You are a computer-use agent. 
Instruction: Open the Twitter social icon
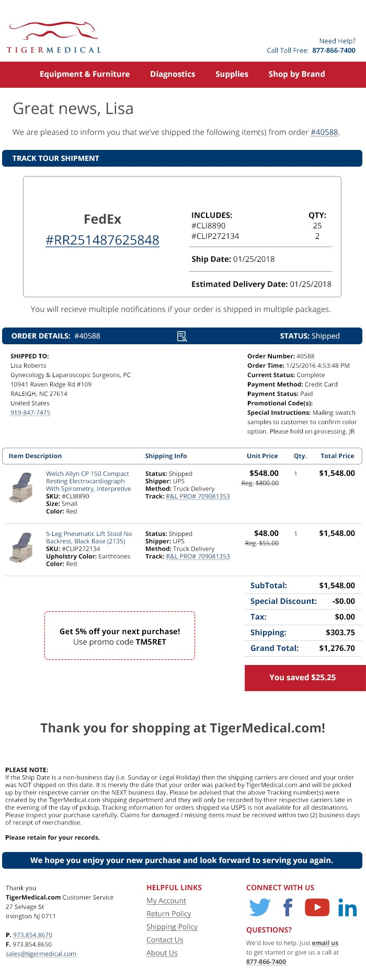pos(260,907)
